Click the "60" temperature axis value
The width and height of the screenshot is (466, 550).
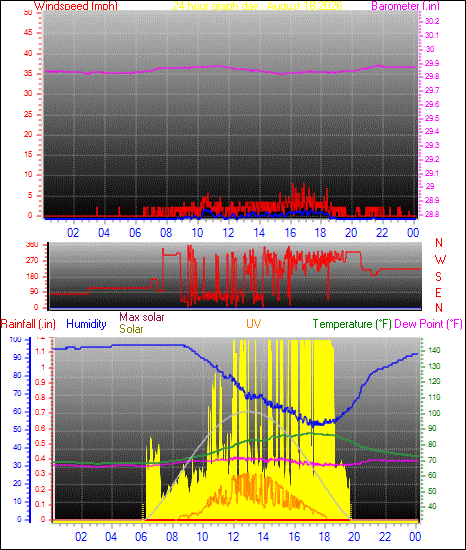(432, 475)
